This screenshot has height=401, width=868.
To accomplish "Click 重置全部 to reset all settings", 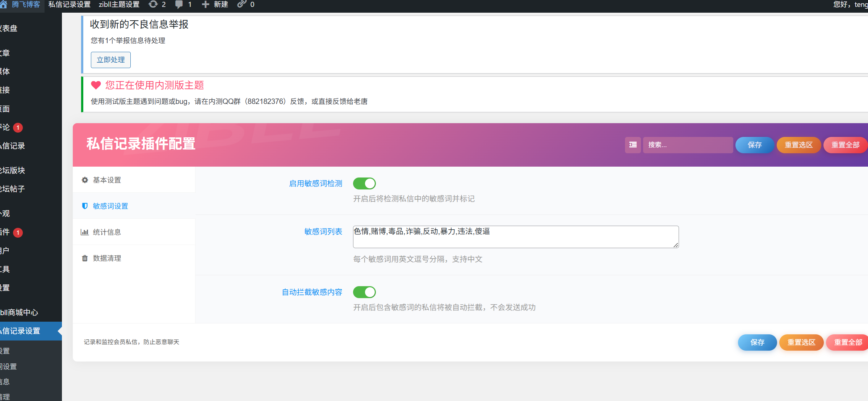I will pyautogui.click(x=846, y=145).
